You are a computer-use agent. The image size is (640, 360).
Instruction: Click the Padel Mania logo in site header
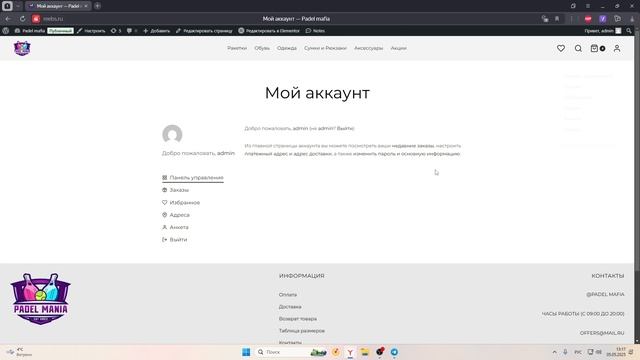click(x=22, y=48)
